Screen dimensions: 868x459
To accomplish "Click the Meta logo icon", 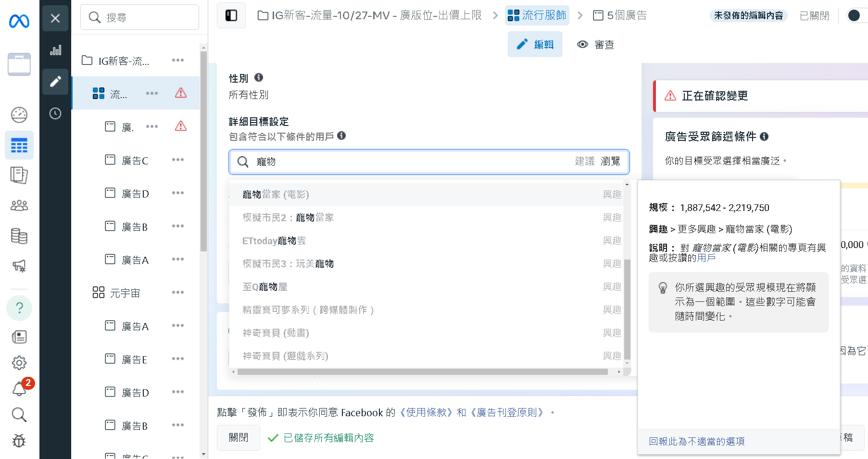I will tap(19, 21).
